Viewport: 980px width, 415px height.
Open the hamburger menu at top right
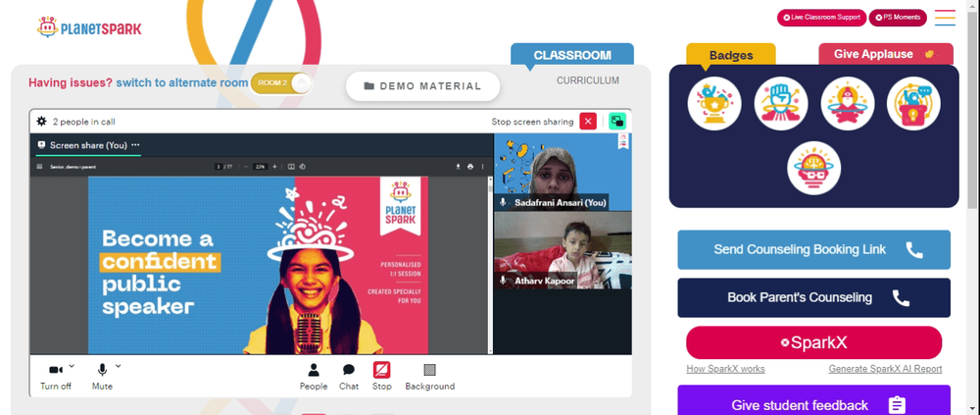pos(945,18)
